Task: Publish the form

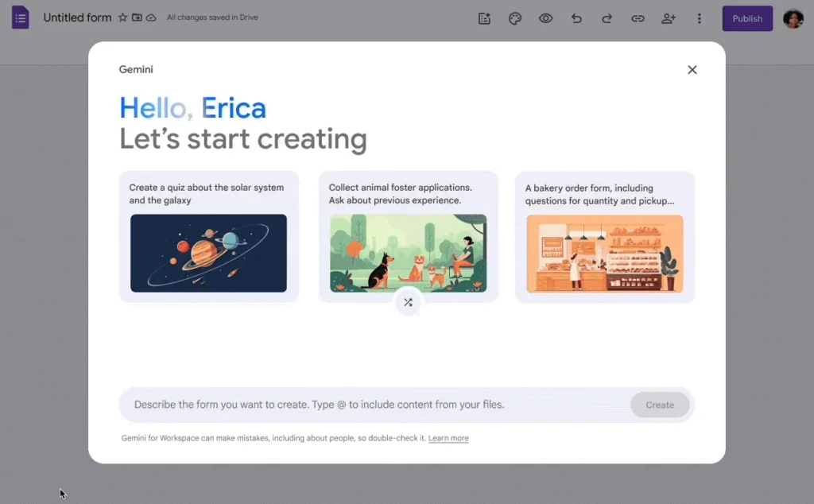Action: [x=746, y=17]
